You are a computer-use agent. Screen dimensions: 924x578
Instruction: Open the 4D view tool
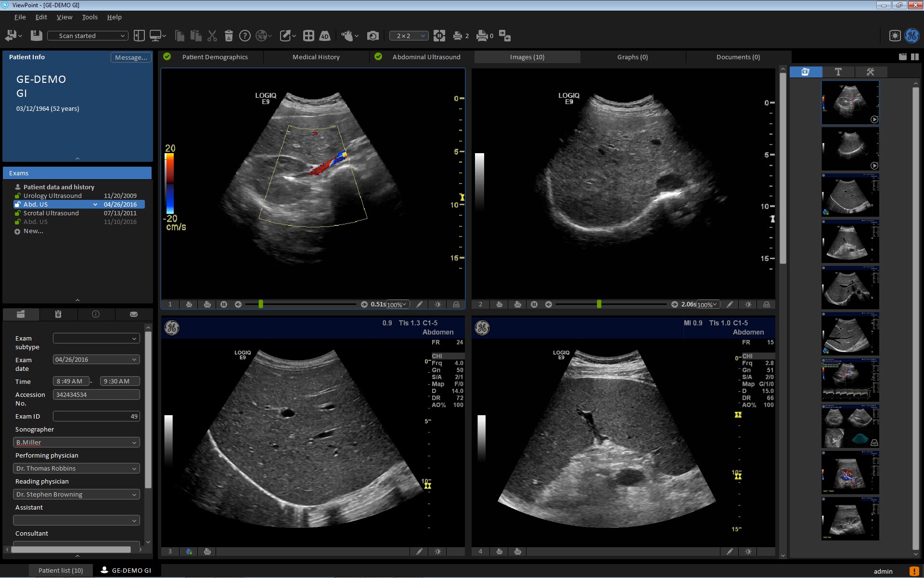pos(325,36)
